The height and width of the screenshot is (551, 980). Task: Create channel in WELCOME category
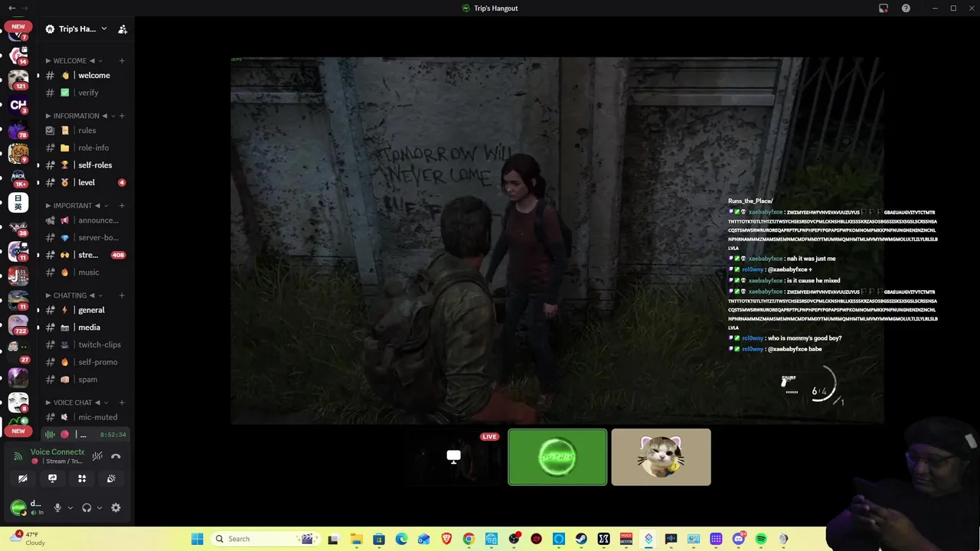click(x=122, y=60)
